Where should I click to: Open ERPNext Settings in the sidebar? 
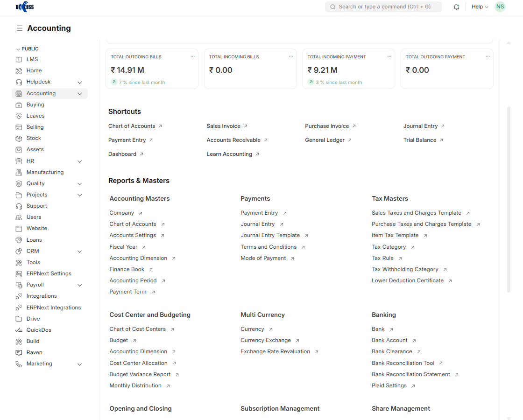(x=49, y=273)
